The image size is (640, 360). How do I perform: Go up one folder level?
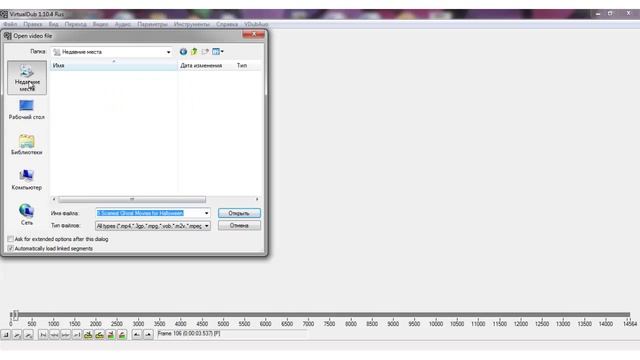click(194, 52)
